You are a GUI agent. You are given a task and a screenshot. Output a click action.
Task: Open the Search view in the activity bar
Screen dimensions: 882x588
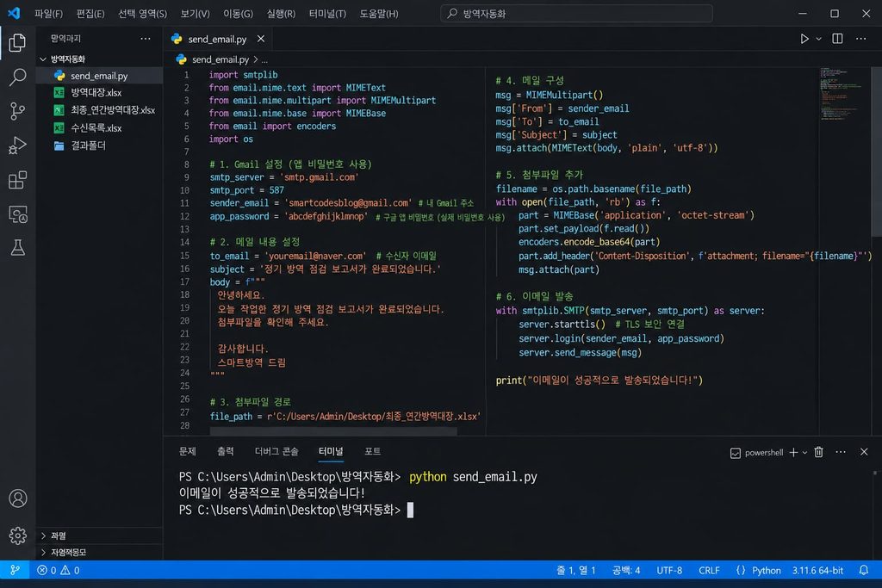(x=17, y=77)
